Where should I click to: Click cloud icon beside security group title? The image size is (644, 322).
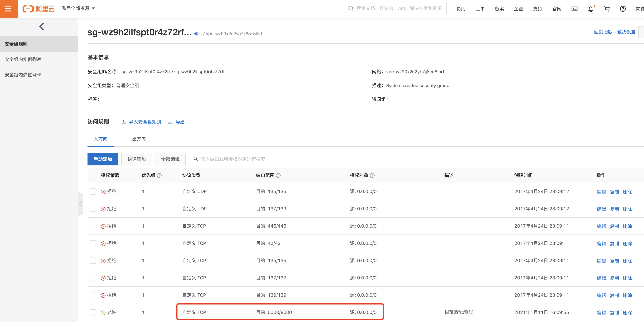click(x=197, y=33)
